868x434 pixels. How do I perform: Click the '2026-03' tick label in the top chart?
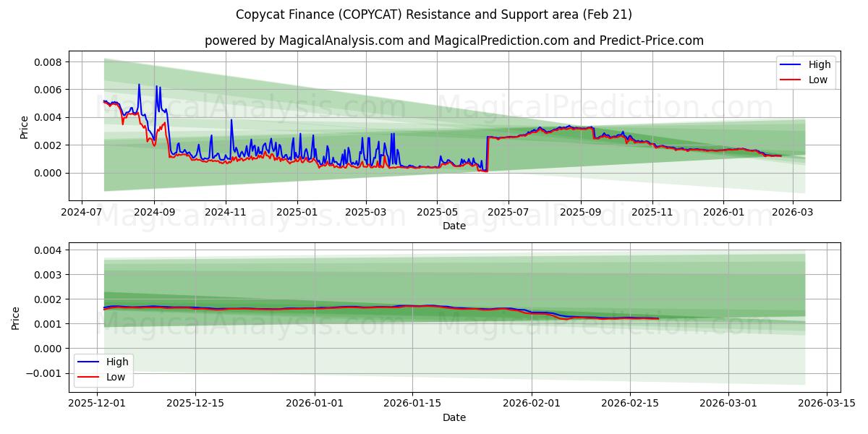point(793,213)
